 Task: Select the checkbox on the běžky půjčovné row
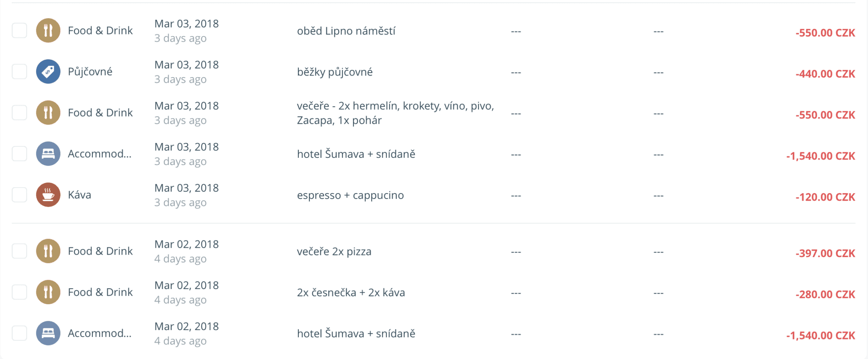19,71
